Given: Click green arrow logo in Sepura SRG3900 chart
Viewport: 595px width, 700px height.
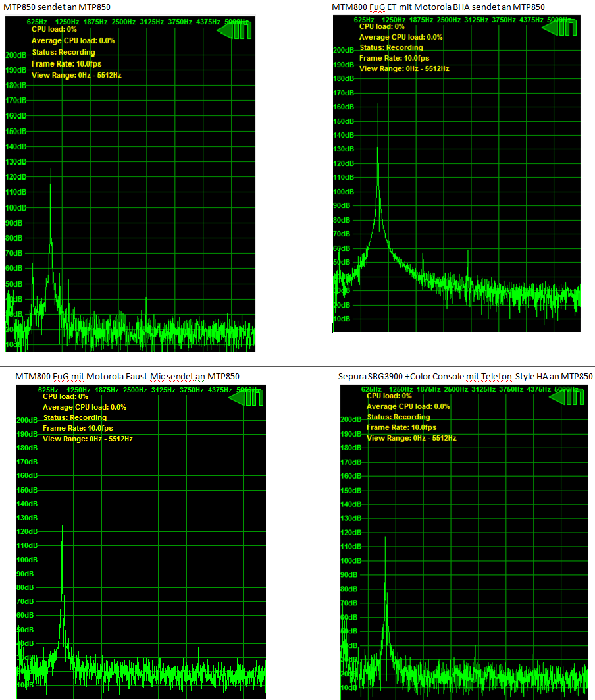Looking at the screenshot, I should tap(569, 396).
